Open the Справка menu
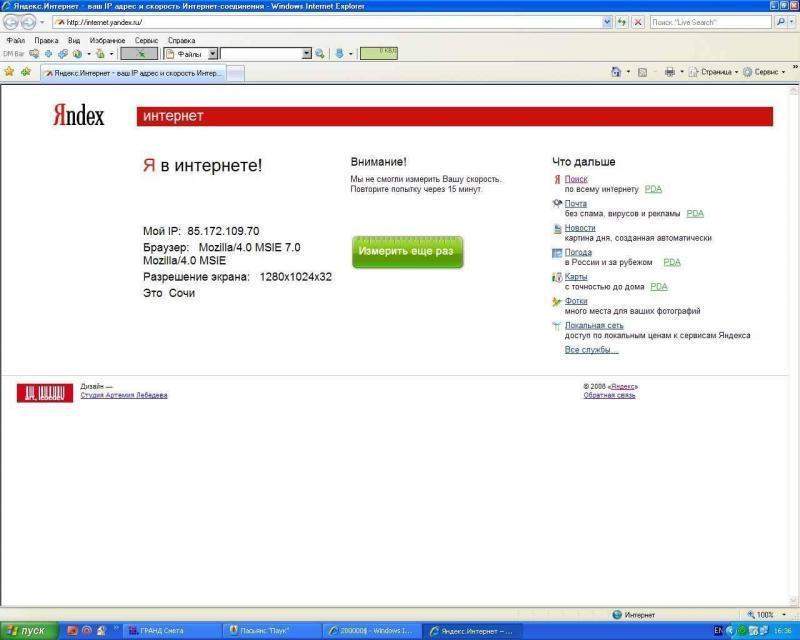This screenshot has width=800, height=640. tap(182, 40)
